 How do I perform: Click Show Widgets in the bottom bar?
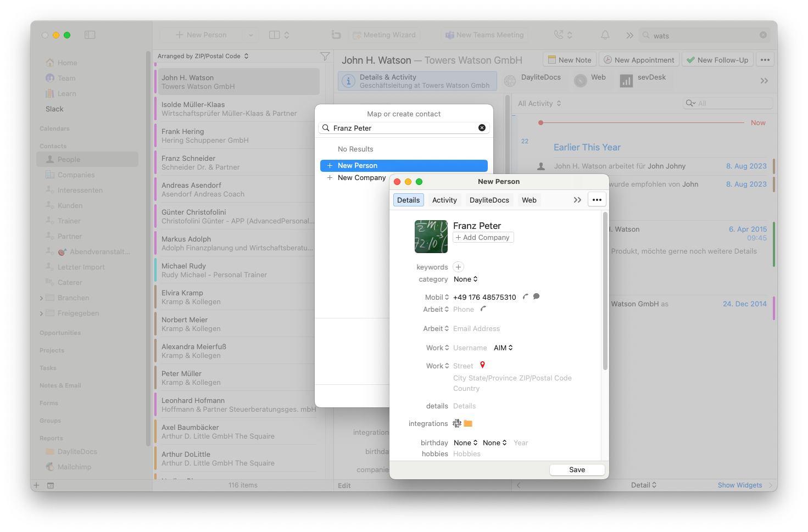[740, 485]
